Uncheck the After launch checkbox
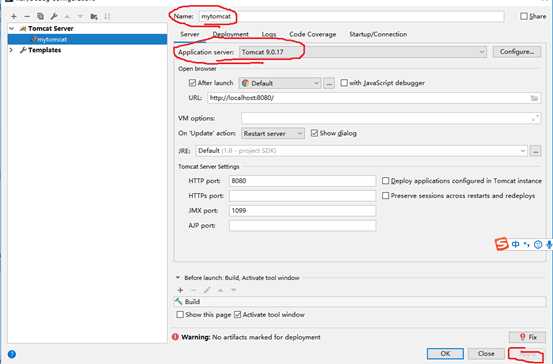 tap(192, 83)
